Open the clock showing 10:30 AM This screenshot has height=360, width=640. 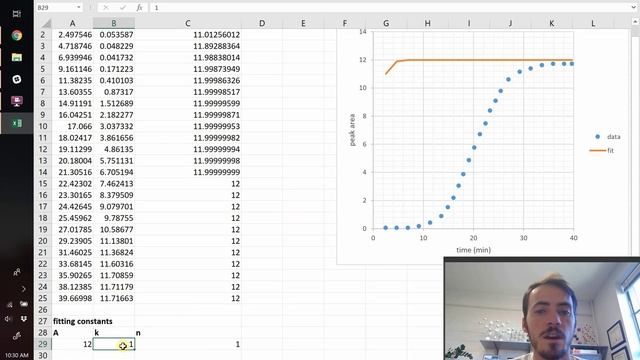tap(17, 355)
